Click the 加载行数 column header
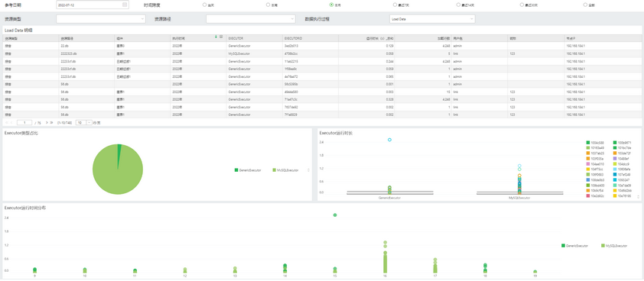The image size is (644, 281). click(423, 38)
